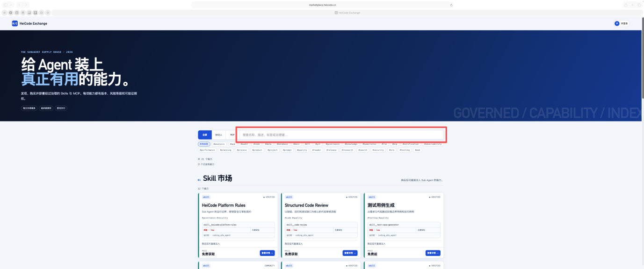Click the Safari reload page icon
This screenshot has width=644, height=269.
(x=451, y=5)
